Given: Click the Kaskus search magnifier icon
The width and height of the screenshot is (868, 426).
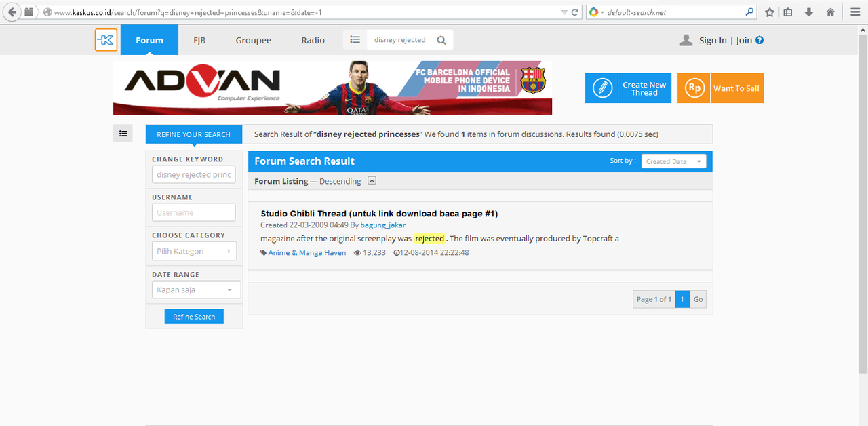Looking at the screenshot, I should (441, 40).
